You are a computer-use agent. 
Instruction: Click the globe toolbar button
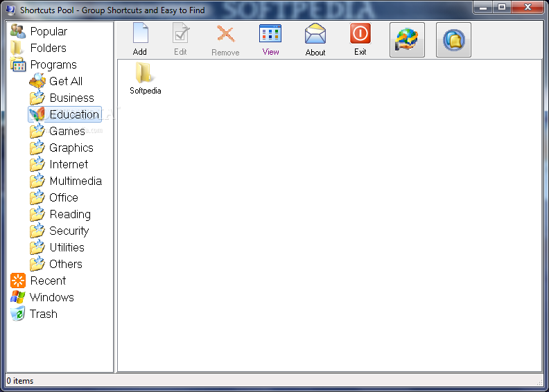(407, 39)
